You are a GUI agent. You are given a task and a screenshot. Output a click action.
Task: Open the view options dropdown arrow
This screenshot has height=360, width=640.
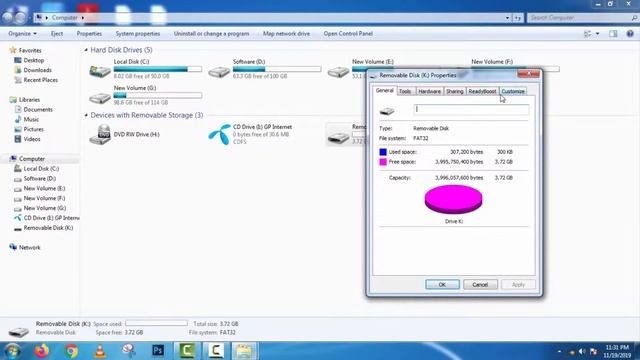click(598, 33)
